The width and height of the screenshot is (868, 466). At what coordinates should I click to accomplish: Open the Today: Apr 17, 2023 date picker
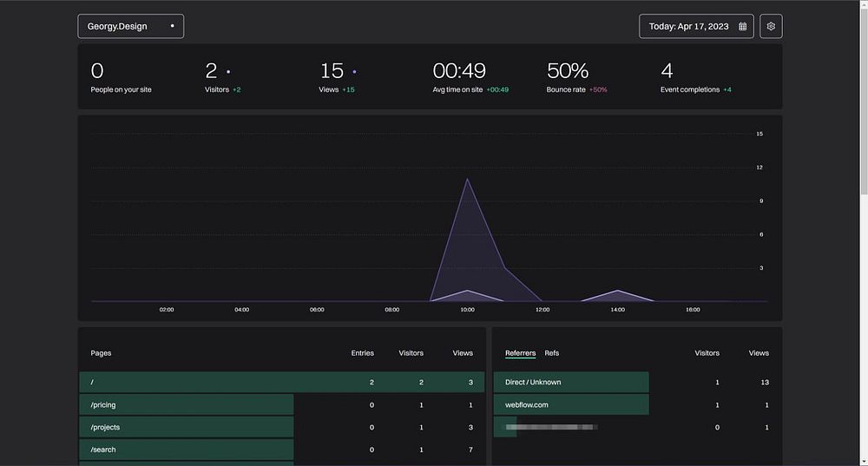pos(696,26)
